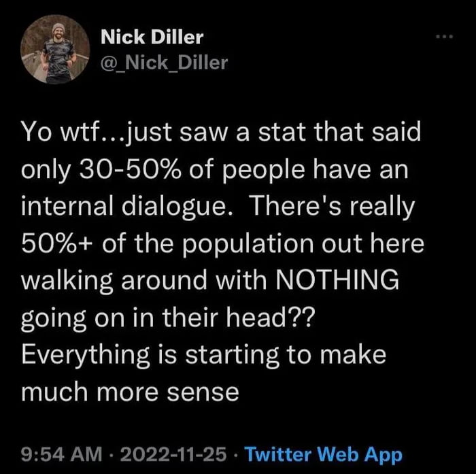This screenshot has width=476, height=474.
Task: Click the words 'internal dialogue'
Action: pyautogui.click(x=127, y=206)
